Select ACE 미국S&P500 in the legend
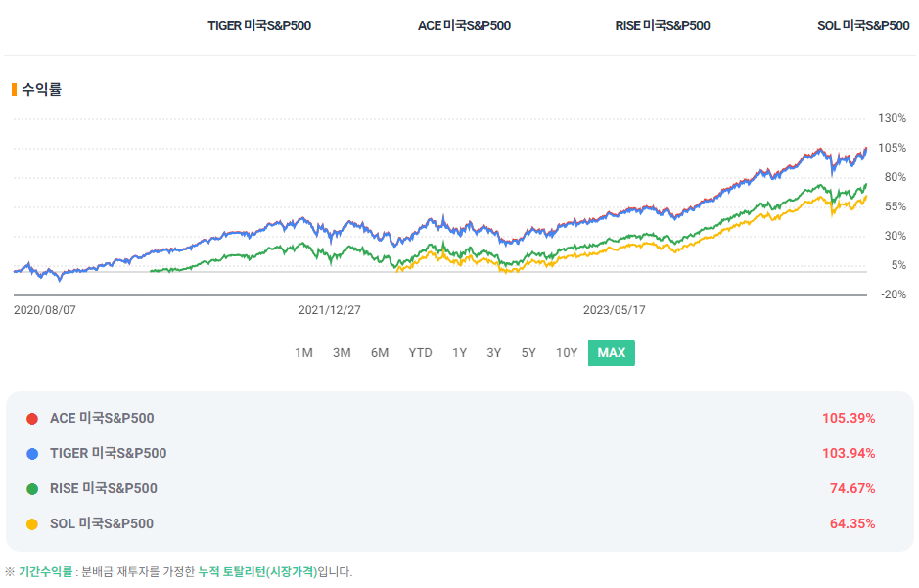919x588 pixels. pos(102,418)
